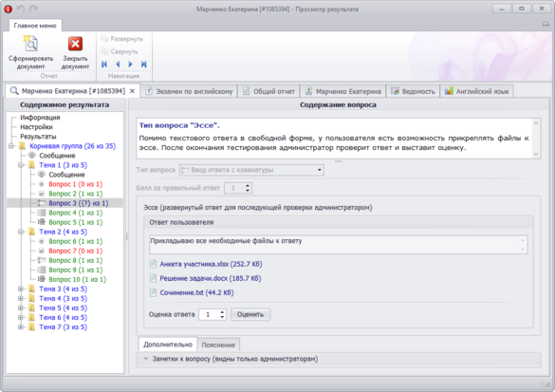Screen dimensions: 555x392
Task: Switch to the Ведомость tab
Action: coord(413,91)
